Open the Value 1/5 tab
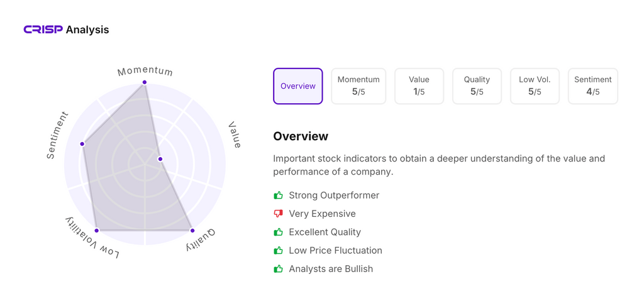 pyautogui.click(x=419, y=86)
